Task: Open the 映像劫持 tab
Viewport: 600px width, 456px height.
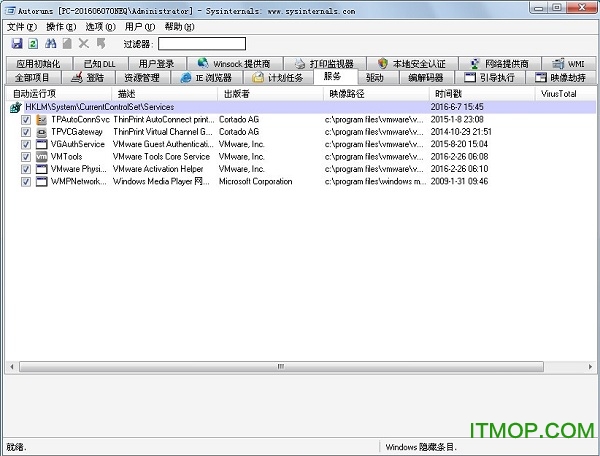Action: click(x=560, y=78)
